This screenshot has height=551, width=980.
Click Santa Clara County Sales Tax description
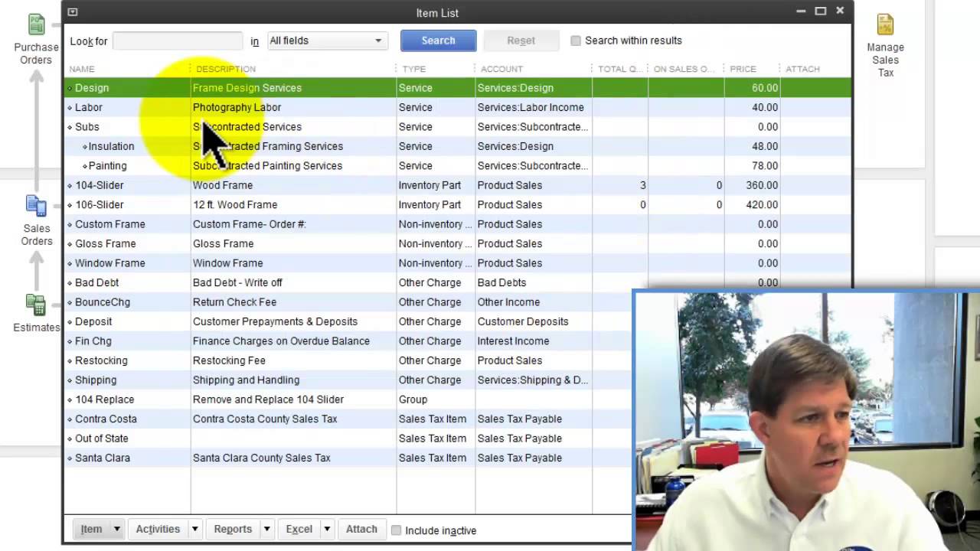pyautogui.click(x=262, y=458)
